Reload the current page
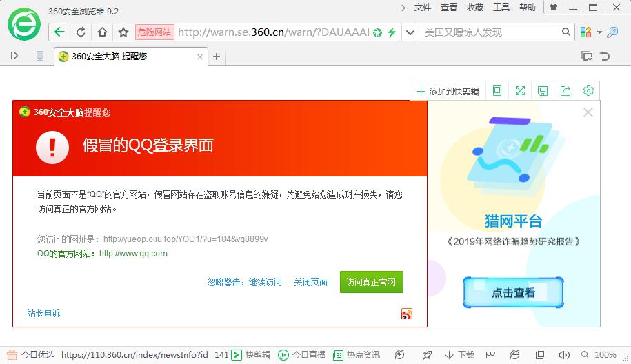This screenshot has height=364, width=631. 81,32
